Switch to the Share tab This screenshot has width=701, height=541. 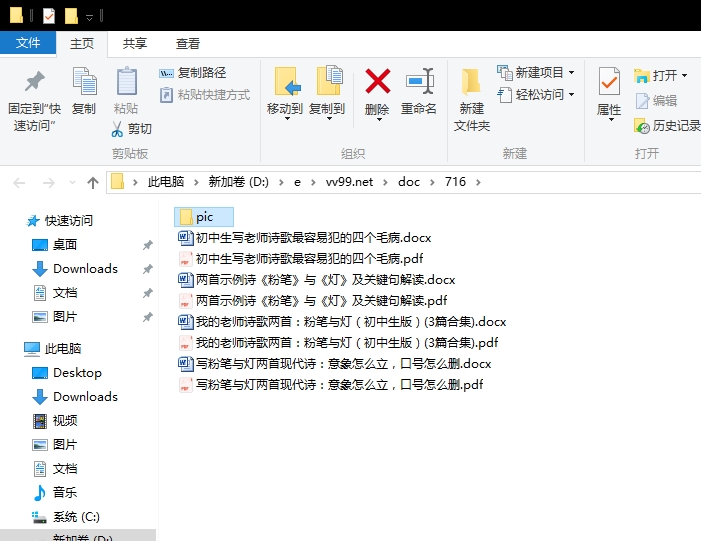tap(135, 43)
